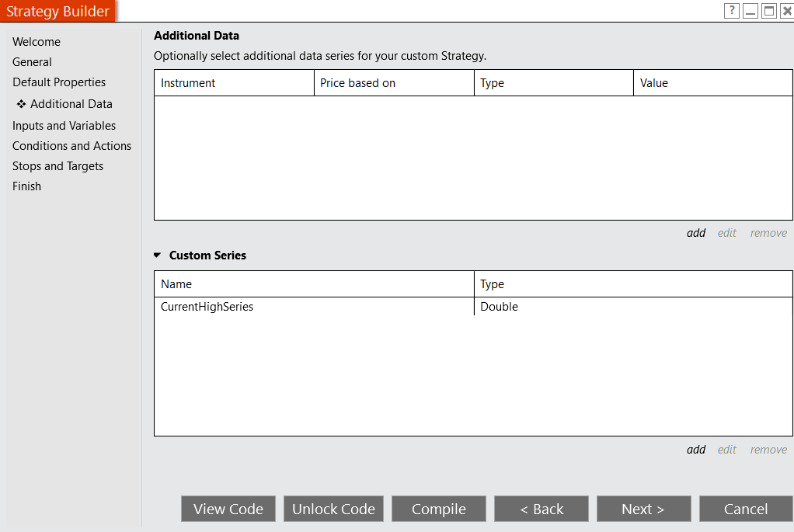Go to the General step
The width and height of the screenshot is (794, 532).
(32, 62)
